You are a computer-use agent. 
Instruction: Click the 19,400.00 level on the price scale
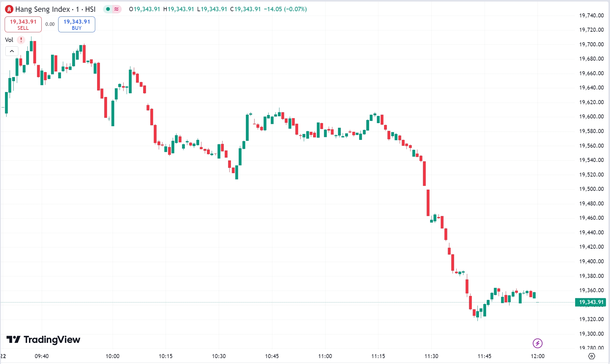point(591,261)
